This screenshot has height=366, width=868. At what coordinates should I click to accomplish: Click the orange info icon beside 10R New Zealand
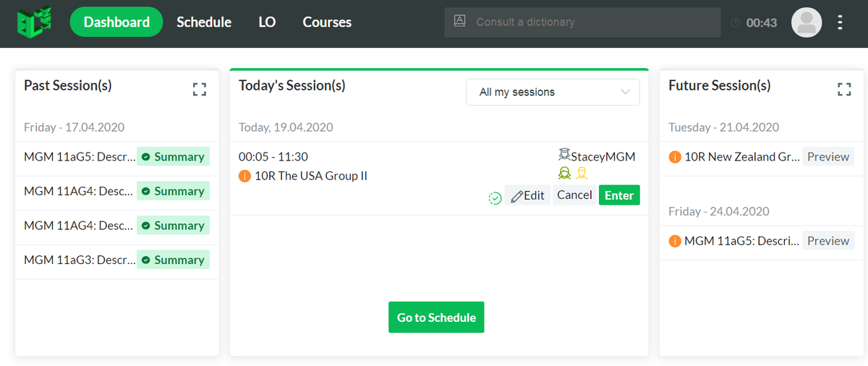675,156
